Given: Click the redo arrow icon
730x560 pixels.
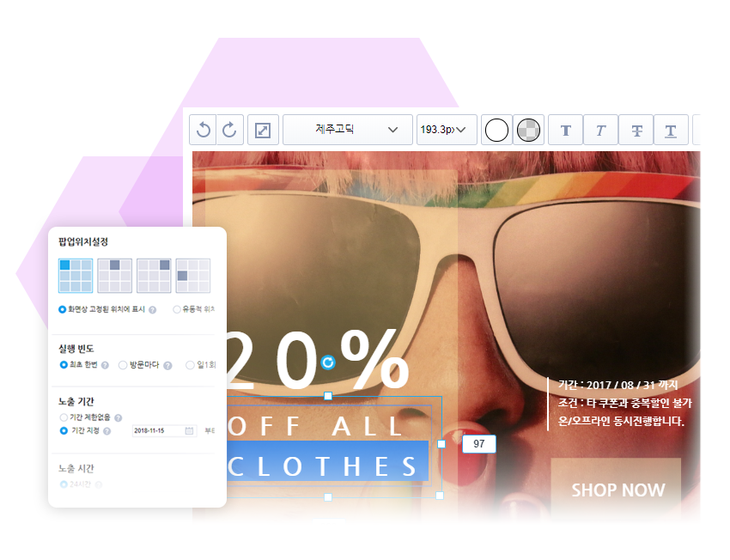Looking at the screenshot, I should 229,130.
